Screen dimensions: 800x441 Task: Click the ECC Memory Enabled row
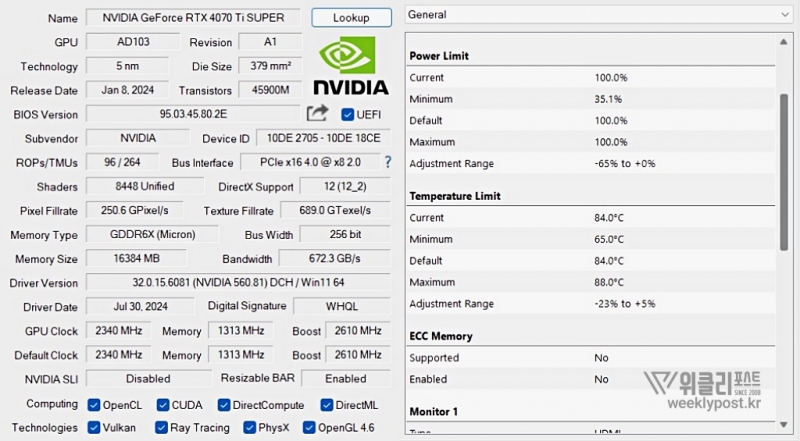tap(591, 379)
